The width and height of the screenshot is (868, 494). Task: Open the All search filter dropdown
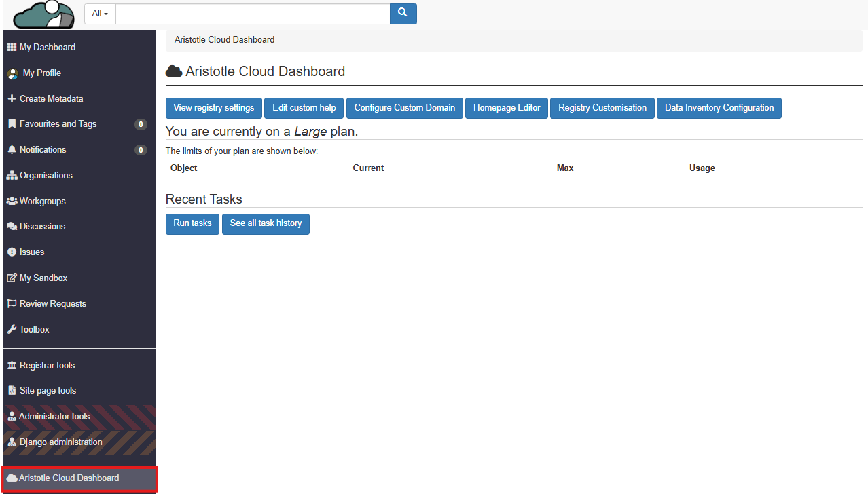(100, 14)
